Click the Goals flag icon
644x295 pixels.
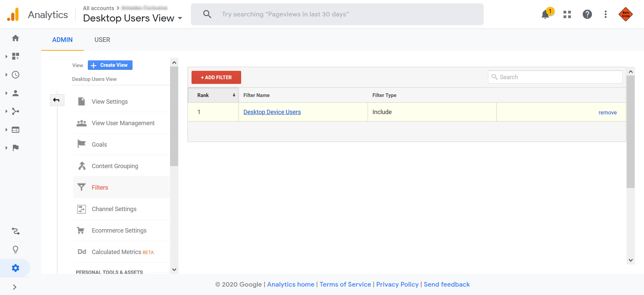[82, 144]
